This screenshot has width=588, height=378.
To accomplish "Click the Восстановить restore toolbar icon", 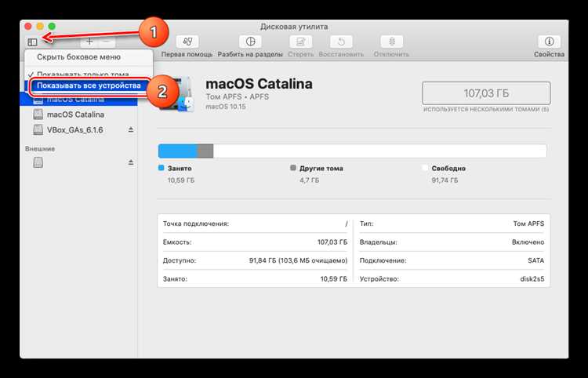I will pyautogui.click(x=341, y=42).
